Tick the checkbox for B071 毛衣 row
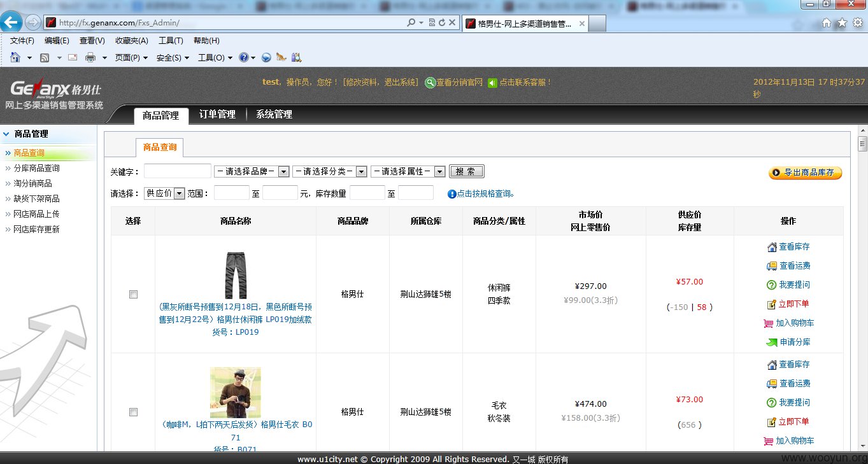The image size is (868, 464). [x=133, y=412]
